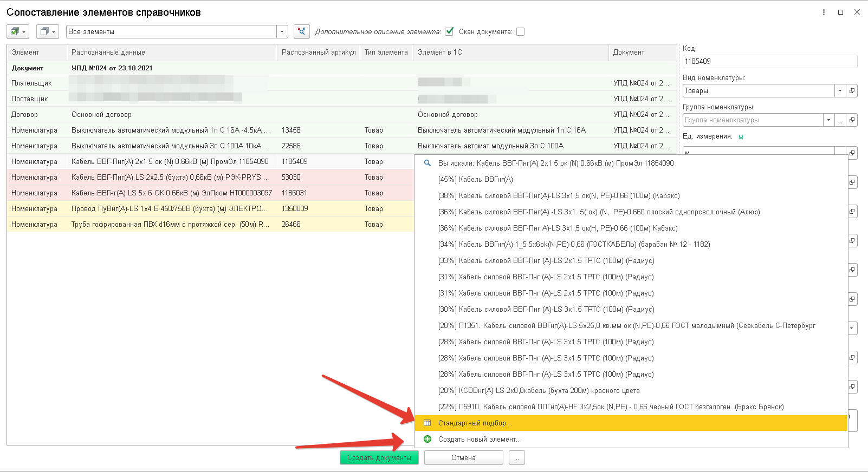The width and height of the screenshot is (868, 472).
Task: Click the Код input field 1185409
Action: [769, 61]
